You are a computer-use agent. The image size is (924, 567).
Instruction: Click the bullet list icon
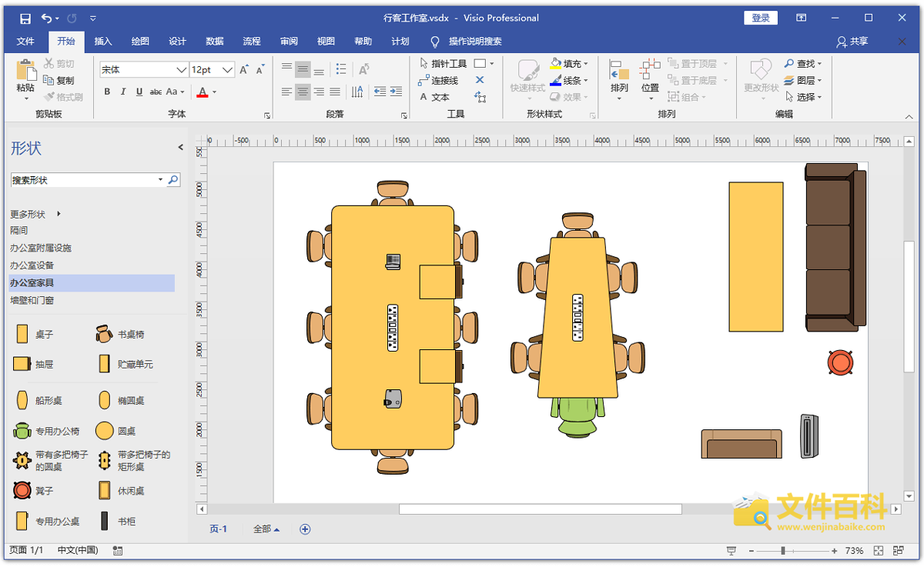point(341,69)
